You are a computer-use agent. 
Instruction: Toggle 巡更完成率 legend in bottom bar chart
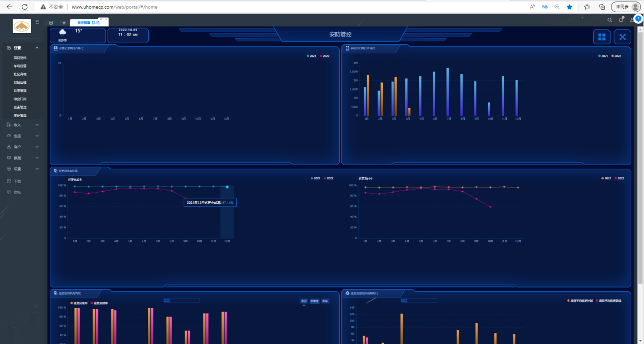click(x=79, y=303)
